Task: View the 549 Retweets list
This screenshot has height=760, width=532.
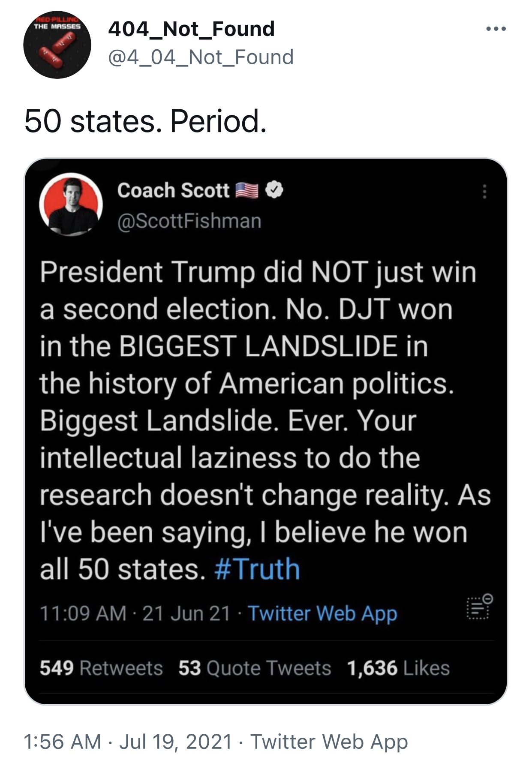Action: [x=101, y=668]
